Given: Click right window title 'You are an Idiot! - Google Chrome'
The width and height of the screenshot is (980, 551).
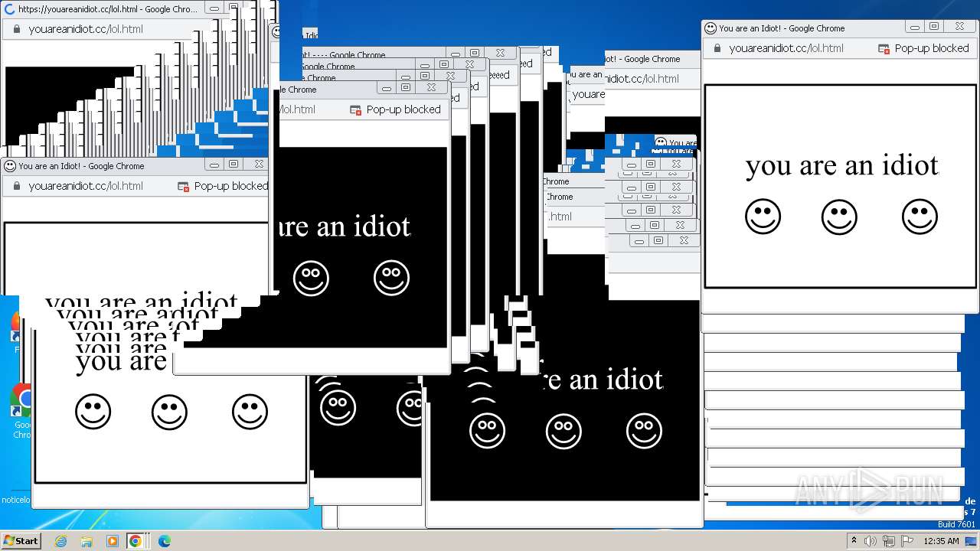Looking at the screenshot, I should (782, 28).
